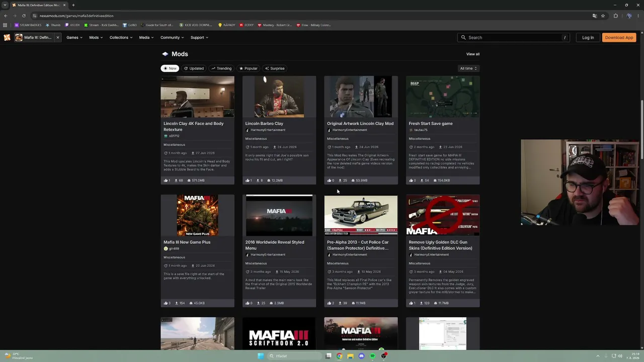The image size is (644, 362).
Task: Open the FOTKY bookmark
Action: pos(247,25)
